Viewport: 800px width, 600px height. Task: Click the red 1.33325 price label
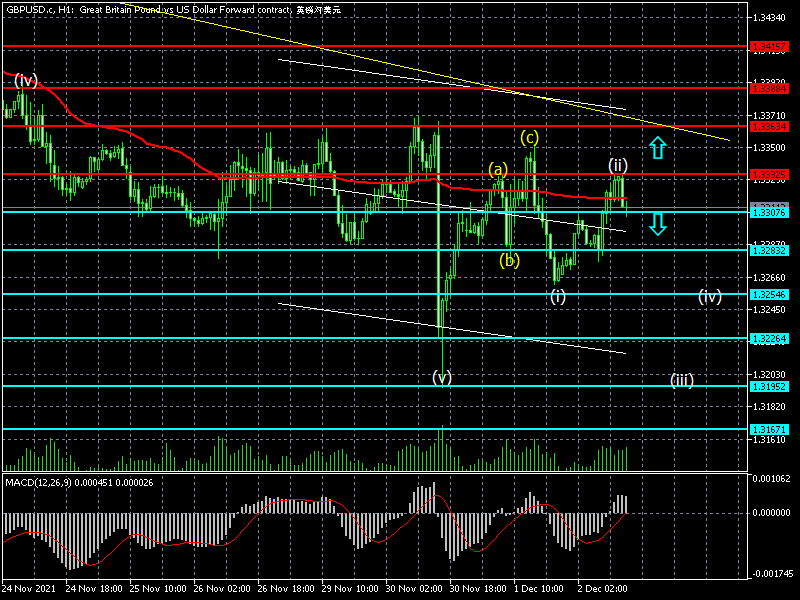[769, 175]
